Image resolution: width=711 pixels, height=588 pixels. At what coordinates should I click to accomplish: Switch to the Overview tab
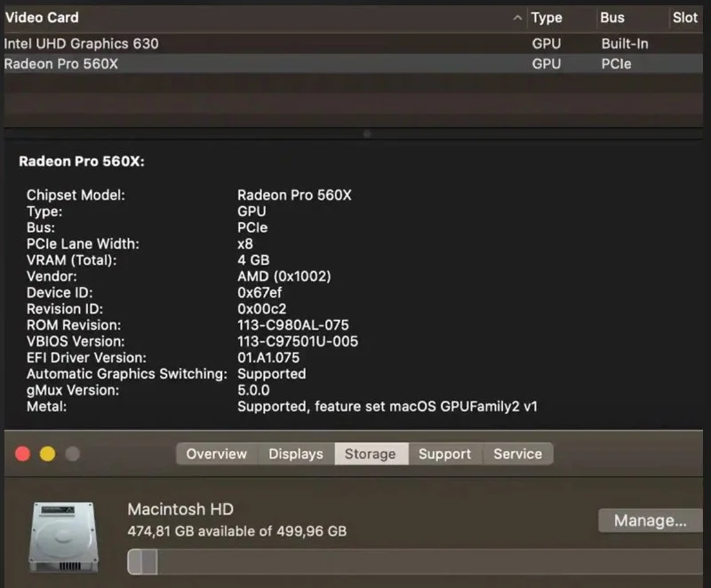click(217, 454)
